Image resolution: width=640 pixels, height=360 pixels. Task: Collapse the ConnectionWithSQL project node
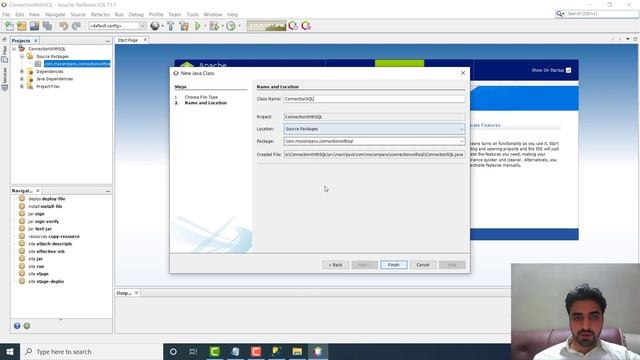(x=14, y=49)
